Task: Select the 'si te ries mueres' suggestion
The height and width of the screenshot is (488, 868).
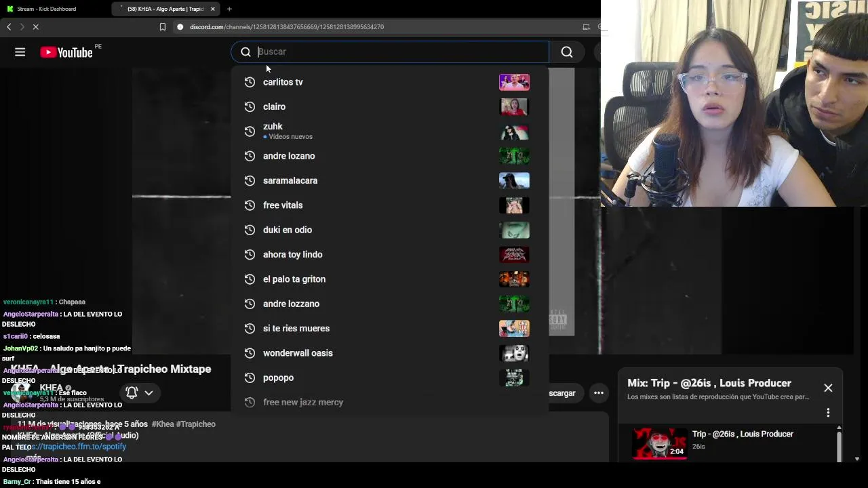Action: pyautogui.click(x=390, y=328)
